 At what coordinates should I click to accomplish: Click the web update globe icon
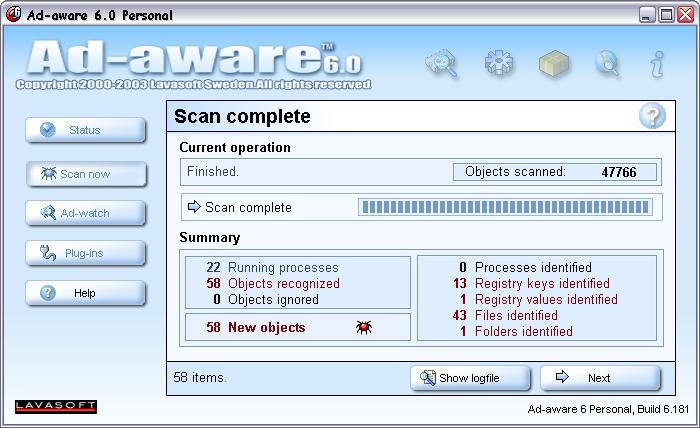(x=608, y=63)
